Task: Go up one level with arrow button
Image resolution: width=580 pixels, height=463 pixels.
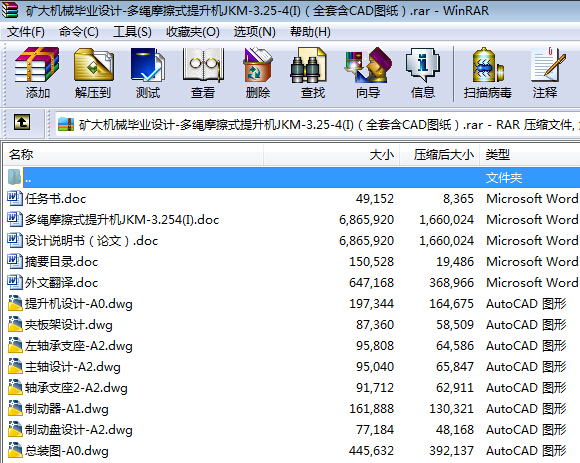Action: pyautogui.click(x=22, y=122)
